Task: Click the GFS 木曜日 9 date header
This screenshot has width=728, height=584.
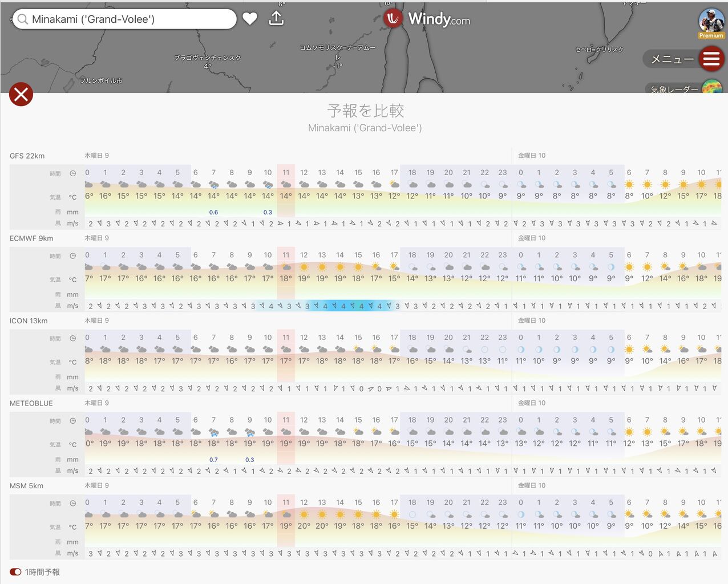Action: tap(97, 155)
